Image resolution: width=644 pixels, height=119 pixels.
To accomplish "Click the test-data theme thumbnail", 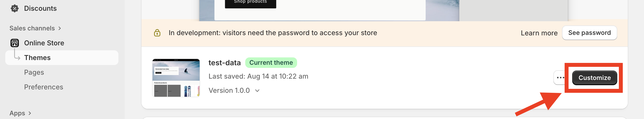I will pos(176,78).
